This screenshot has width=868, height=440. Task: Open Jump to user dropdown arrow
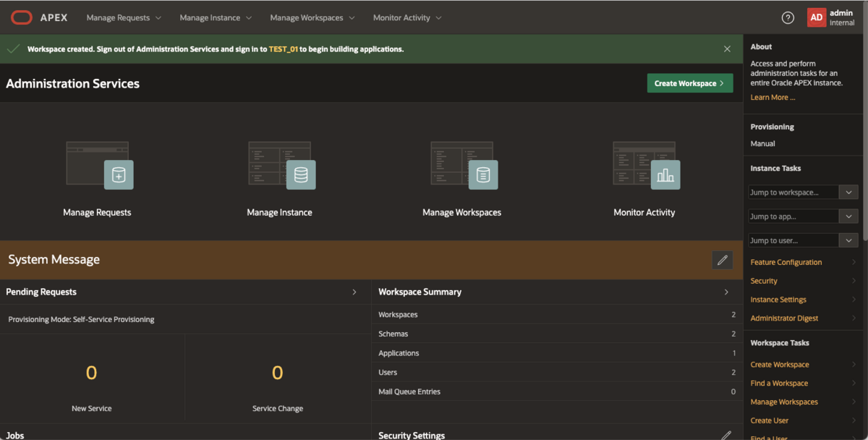848,240
